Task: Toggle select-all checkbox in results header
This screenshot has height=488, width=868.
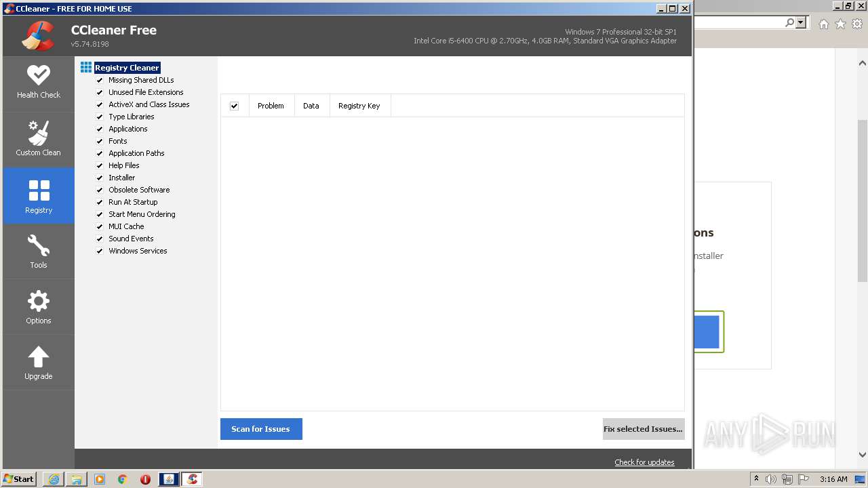Action: pos(234,106)
